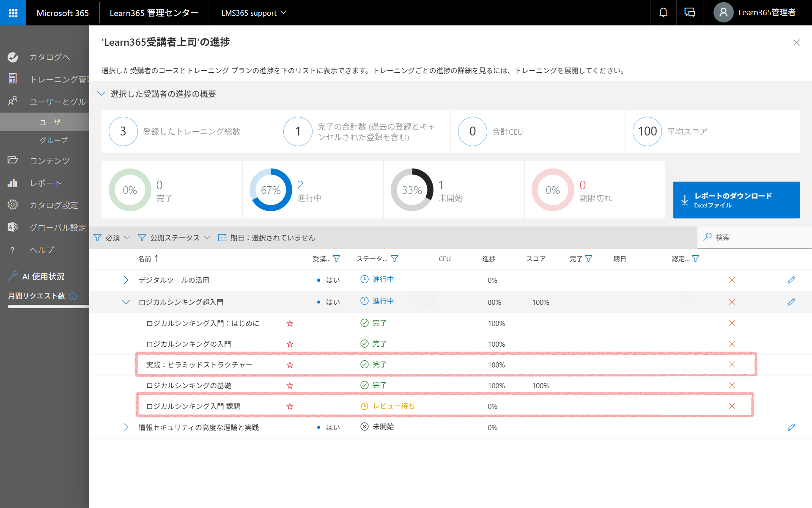Select the グループ submenu item
This screenshot has height=508, width=812.
point(53,140)
